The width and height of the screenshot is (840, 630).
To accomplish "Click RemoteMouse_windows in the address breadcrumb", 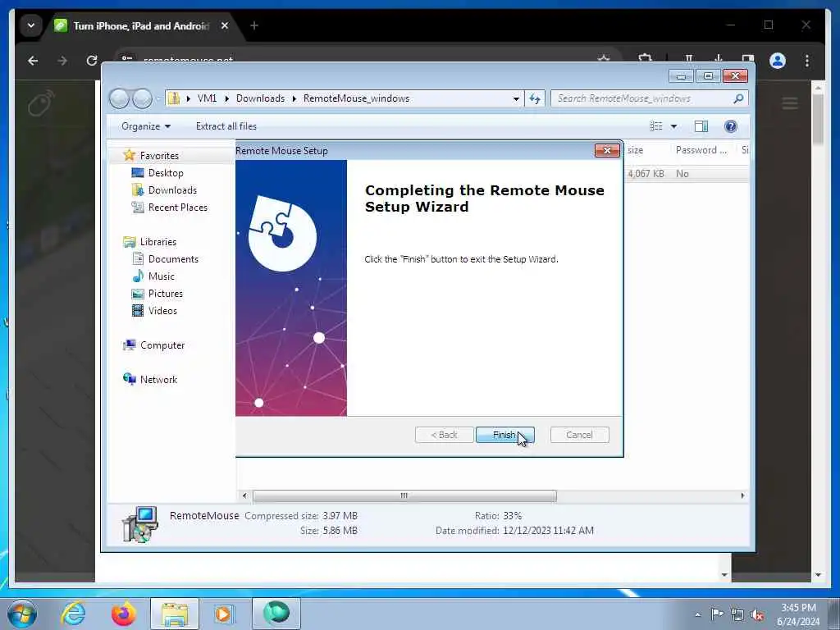I will tap(356, 98).
